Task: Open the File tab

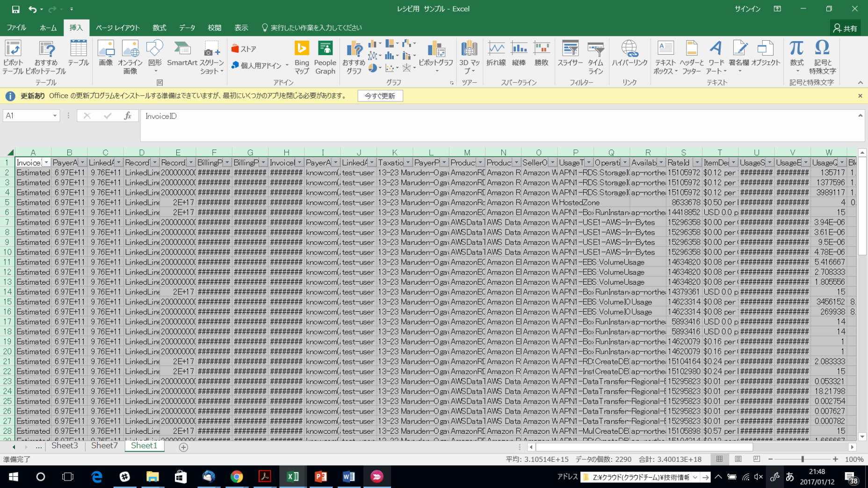Action: [x=16, y=28]
